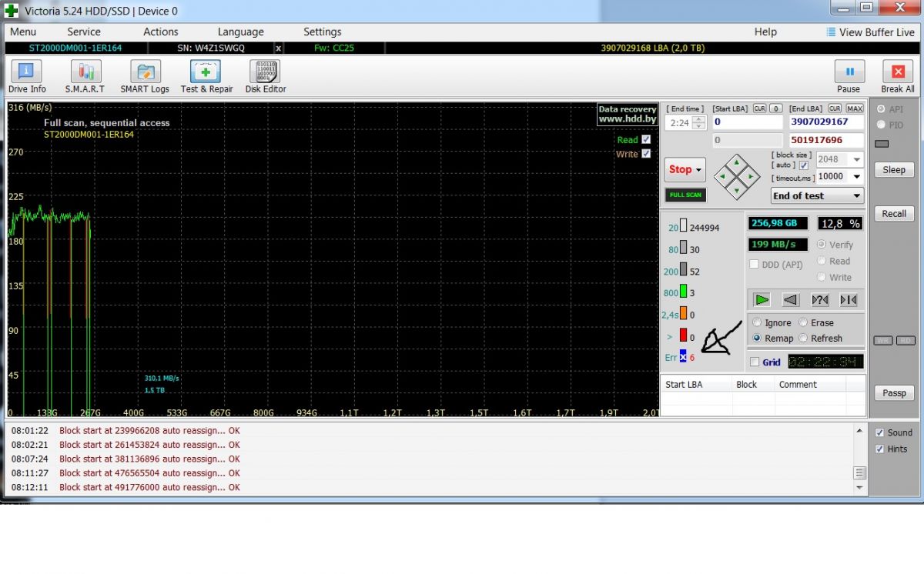924x574 pixels.
Task: Click the End LBA field 3907029167
Action: 826,122
